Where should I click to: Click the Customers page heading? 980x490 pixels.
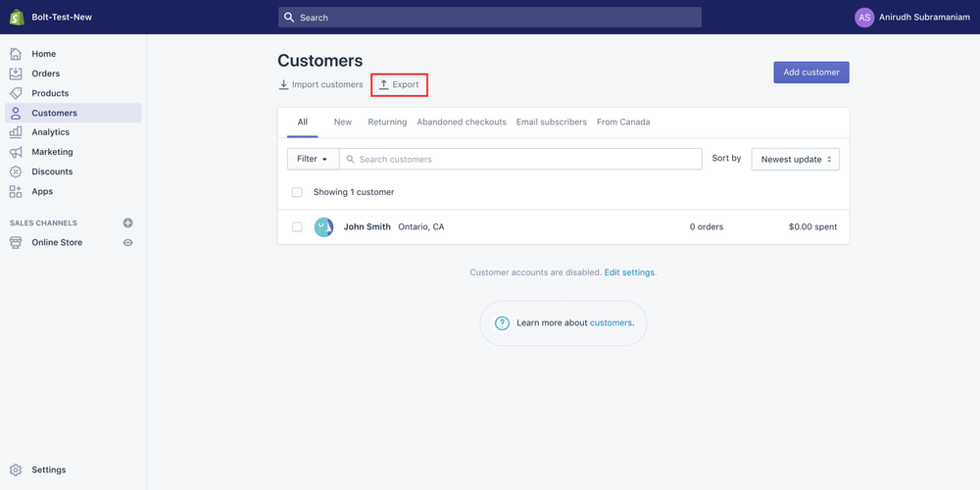(320, 61)
